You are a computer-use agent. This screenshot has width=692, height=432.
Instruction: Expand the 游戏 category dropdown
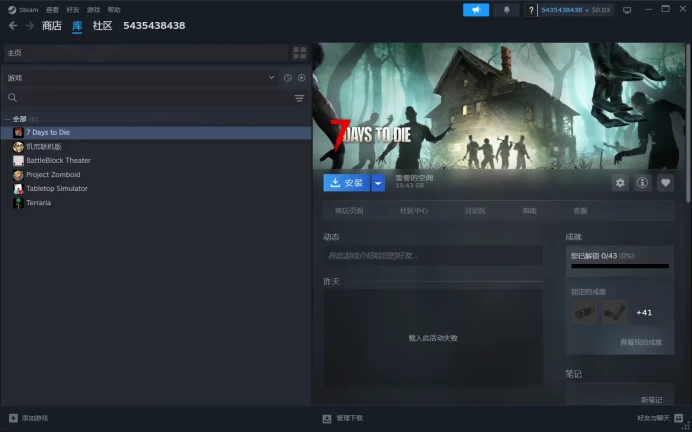coord(271,78)
